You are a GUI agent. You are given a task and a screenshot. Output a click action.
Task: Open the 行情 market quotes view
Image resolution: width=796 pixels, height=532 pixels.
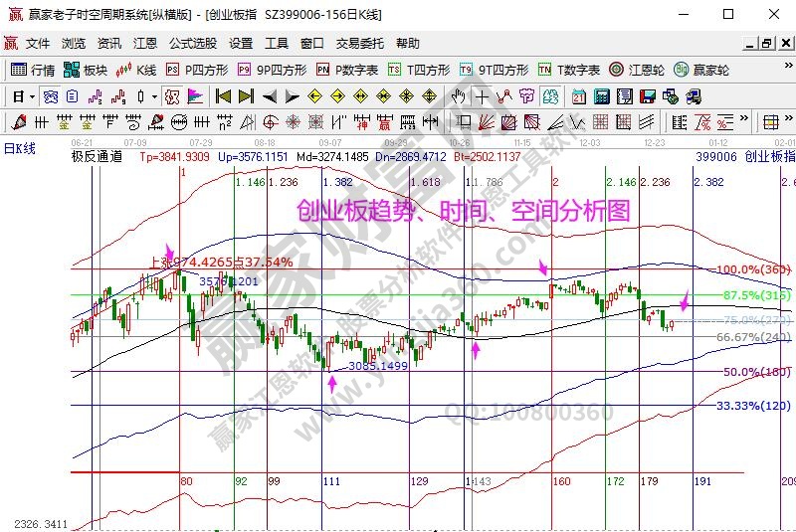tap(33, 70)
